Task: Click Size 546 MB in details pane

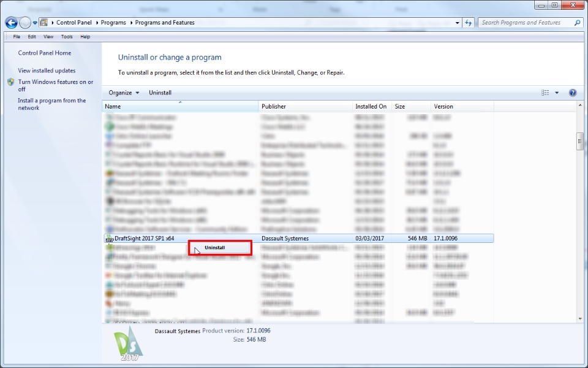Action: 249,339
